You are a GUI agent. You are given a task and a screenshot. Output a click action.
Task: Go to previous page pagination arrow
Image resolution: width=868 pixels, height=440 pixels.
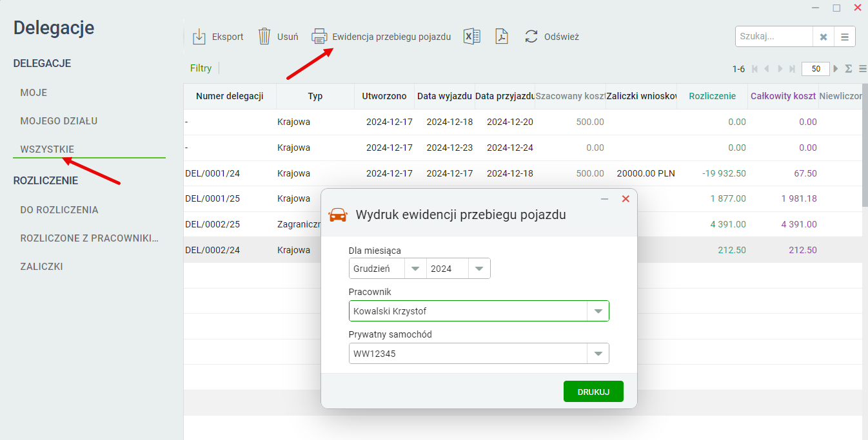[767, 69]
